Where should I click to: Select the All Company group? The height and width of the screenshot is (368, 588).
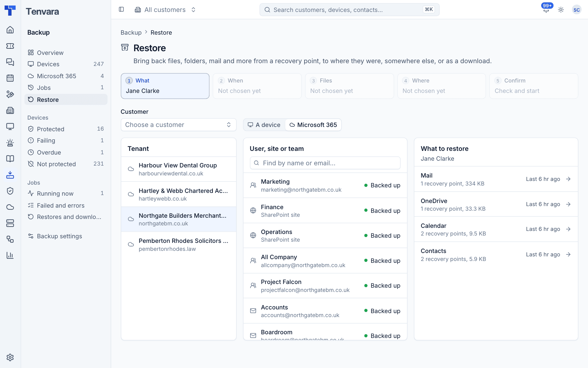coord(325,261)
